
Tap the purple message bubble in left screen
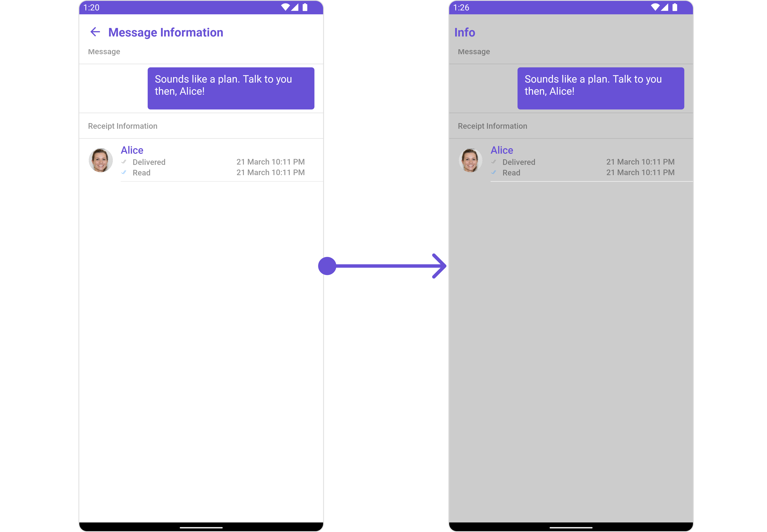[x=231, y=88]
